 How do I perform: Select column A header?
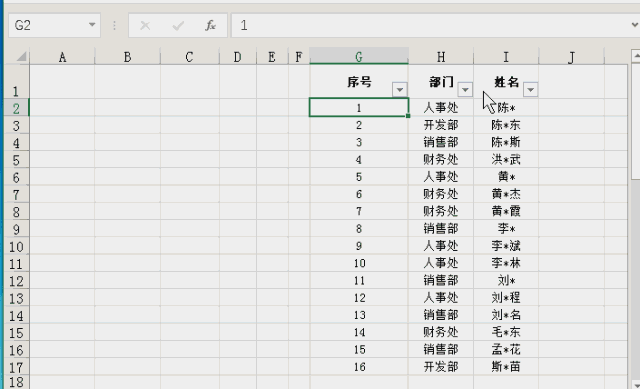point(62,57)
